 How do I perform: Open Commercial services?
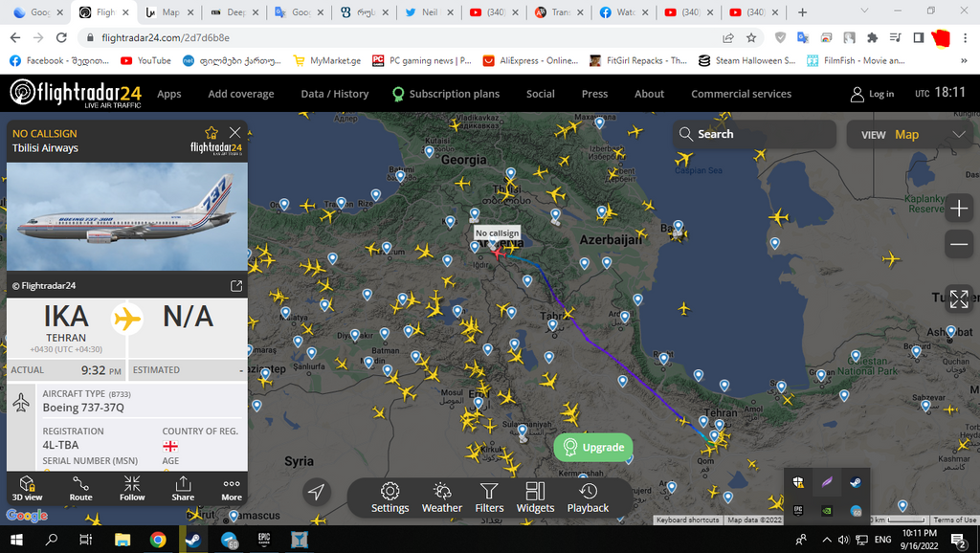[742, 94]
